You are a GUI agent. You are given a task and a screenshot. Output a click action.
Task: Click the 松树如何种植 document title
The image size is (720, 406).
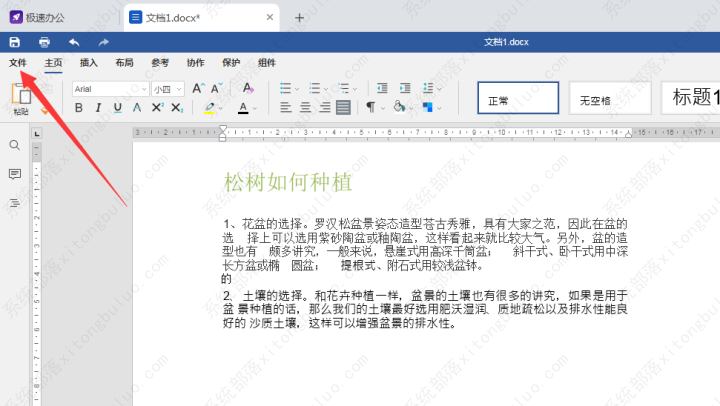pyautogui.click(x=288, y=182)
